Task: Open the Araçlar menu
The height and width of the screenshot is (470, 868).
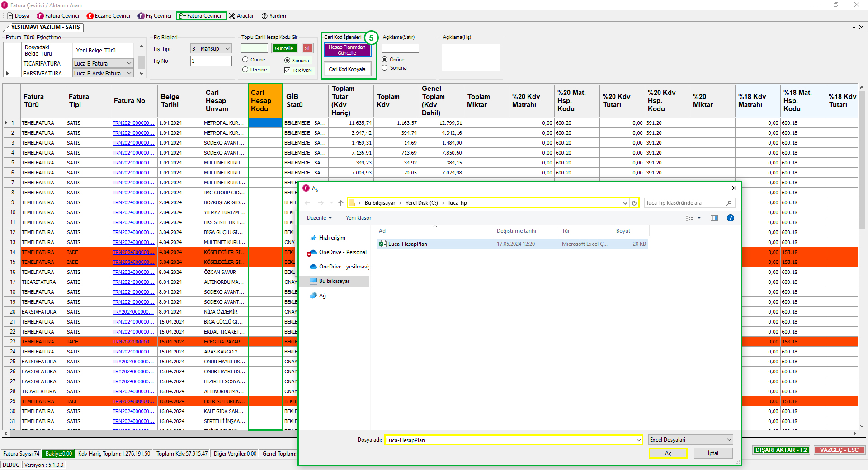Action: [x=241, y=16]
